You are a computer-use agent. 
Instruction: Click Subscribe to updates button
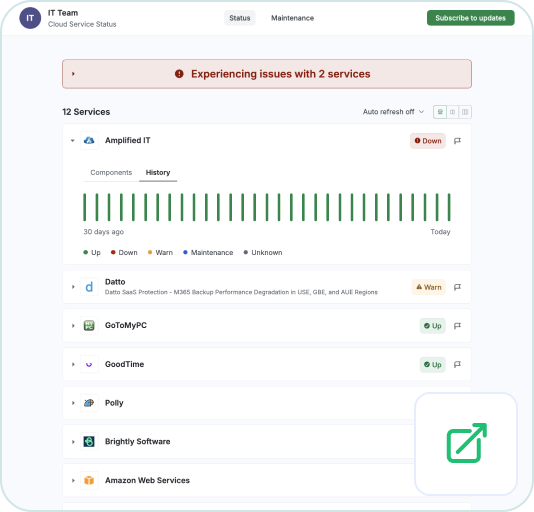tap(470, 18)
